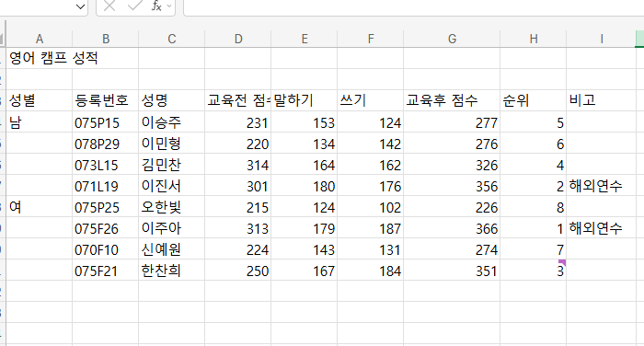Select column F header

[x=371, y=39]
